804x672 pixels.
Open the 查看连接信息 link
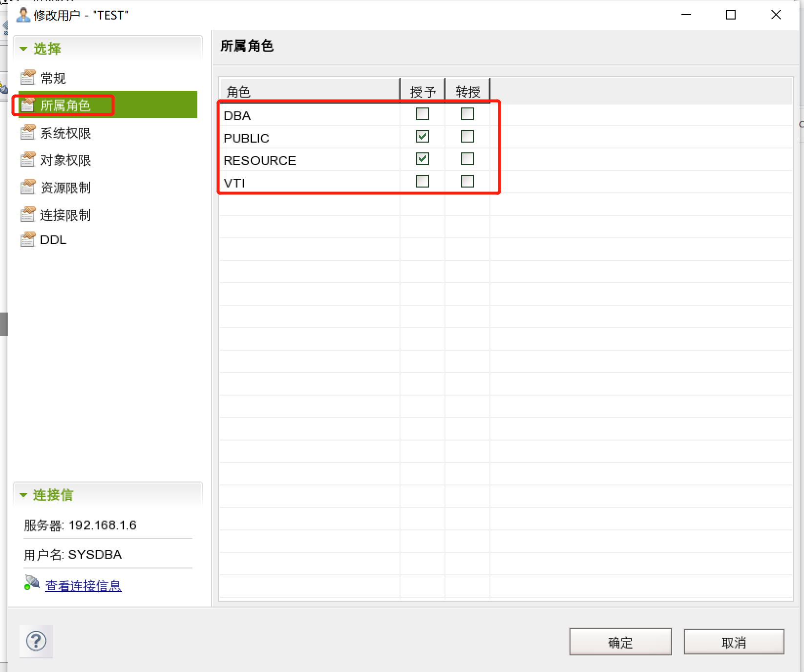tap(84, 585)
